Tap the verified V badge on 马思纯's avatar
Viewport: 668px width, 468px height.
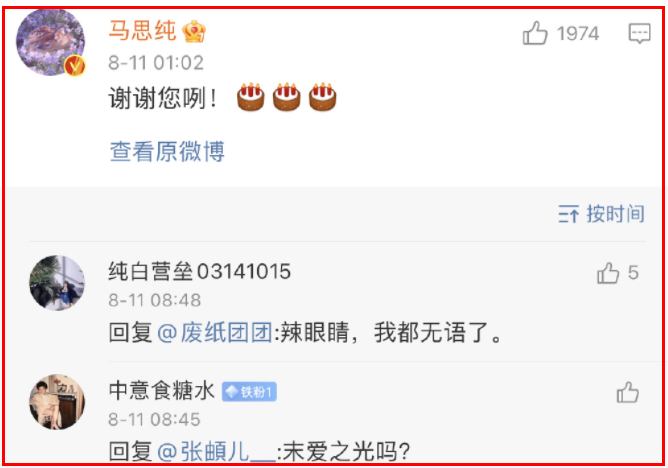coord(75,66)
